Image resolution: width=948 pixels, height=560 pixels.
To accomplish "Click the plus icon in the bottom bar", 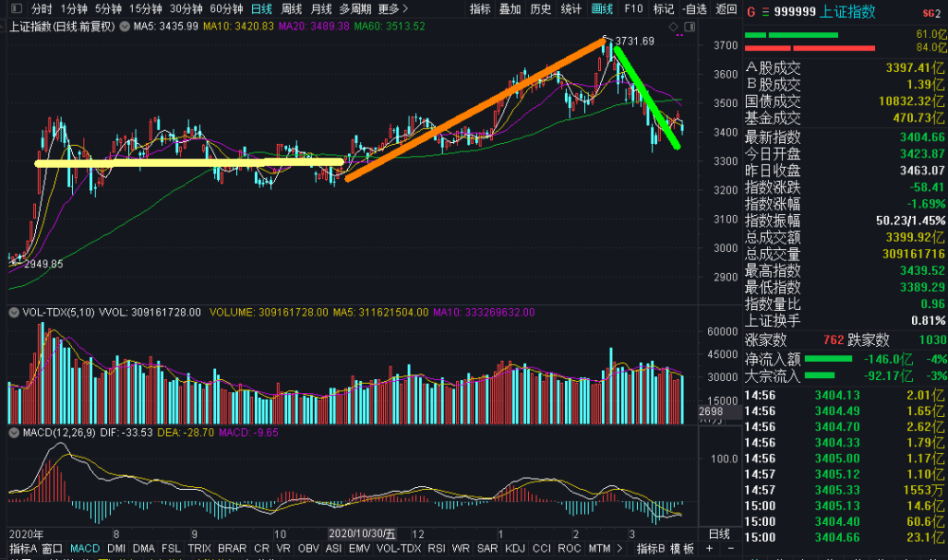I will (x=709, y=549).
